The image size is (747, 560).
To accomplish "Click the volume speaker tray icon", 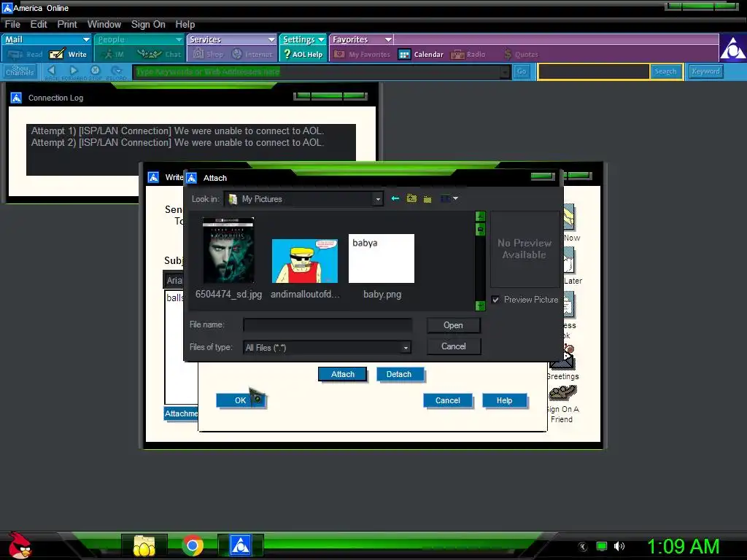I will [x=619, y=546].
